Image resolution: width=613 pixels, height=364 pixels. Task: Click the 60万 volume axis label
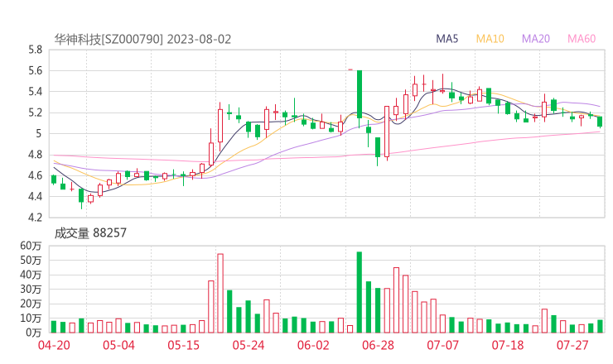click(31, 246)
